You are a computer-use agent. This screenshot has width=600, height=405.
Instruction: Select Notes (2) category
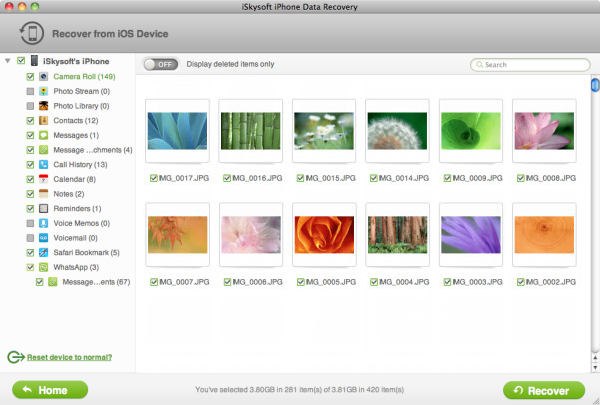69,194
